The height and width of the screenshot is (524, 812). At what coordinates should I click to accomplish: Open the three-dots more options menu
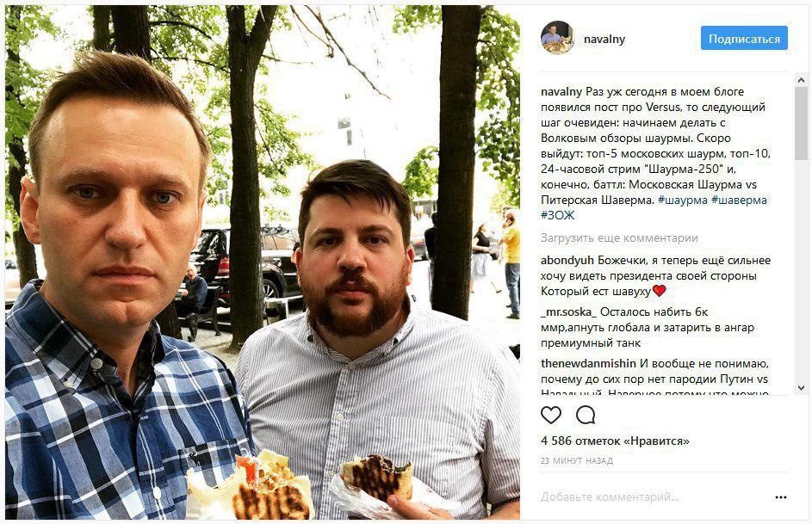coord(781,497)
